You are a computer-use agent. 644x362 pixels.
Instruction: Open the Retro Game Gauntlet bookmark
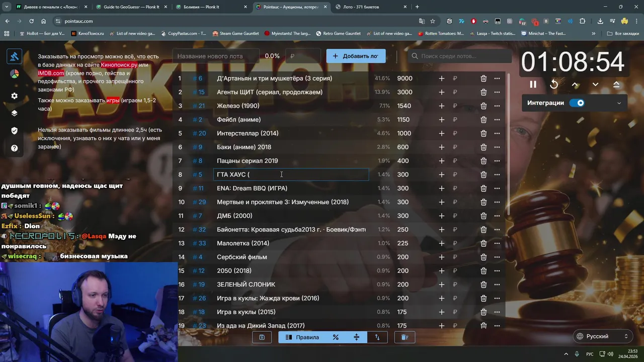[x=338, y=34]
